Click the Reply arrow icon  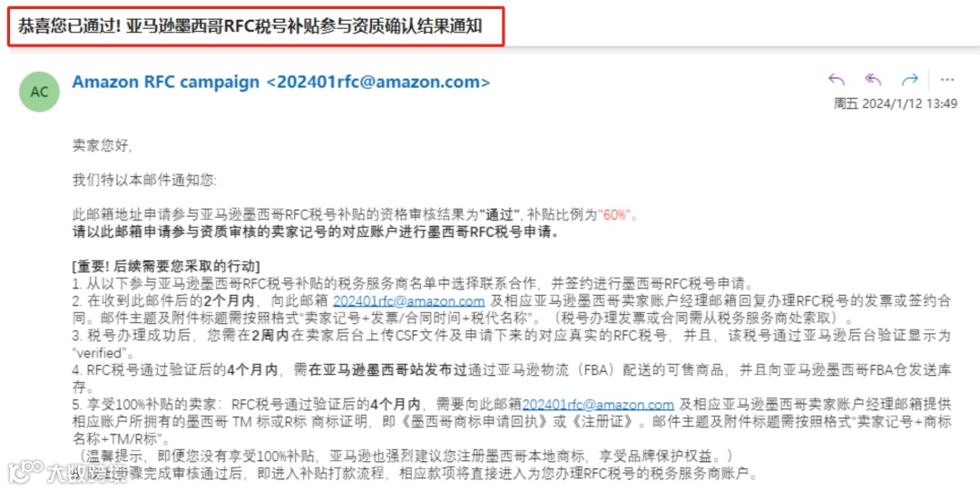point(837,80)
